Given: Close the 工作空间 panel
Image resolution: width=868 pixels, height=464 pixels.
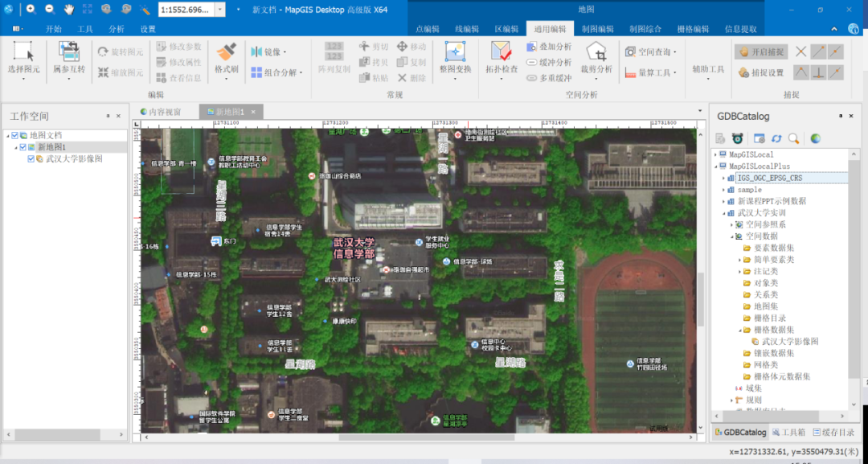Looking at the screenshot, I should tap(118, 117).
